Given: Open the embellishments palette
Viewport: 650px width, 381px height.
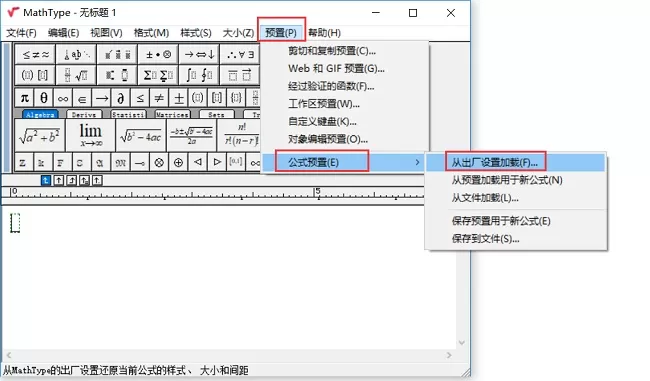Looking at the screenshot, I should tap(117, 55).
